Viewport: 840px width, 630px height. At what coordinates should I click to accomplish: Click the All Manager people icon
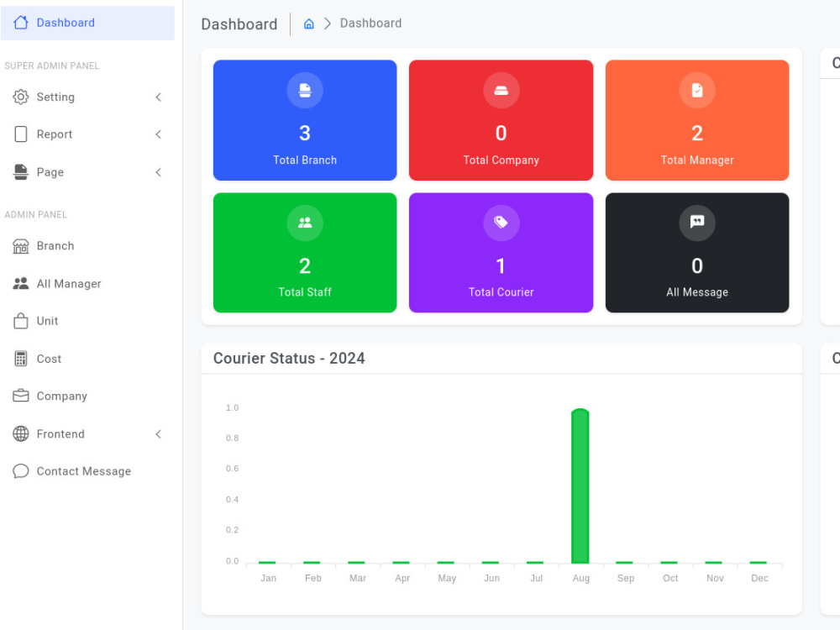point(21,283)
